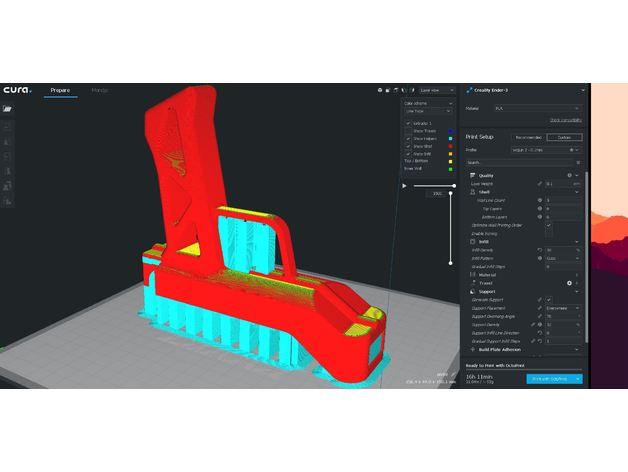628x472 pixels.
Task: Click the Recommended print setup button
Action: (x=527, y=138)
